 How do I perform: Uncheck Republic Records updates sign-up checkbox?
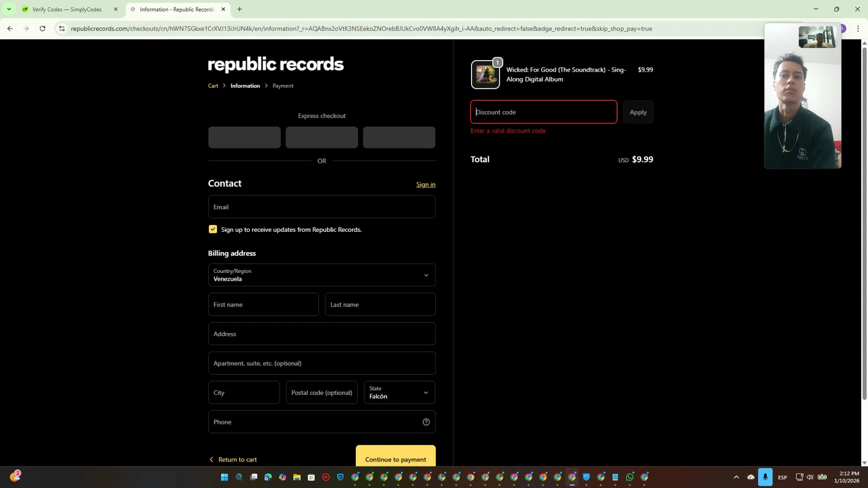click(x=213, y=230)
